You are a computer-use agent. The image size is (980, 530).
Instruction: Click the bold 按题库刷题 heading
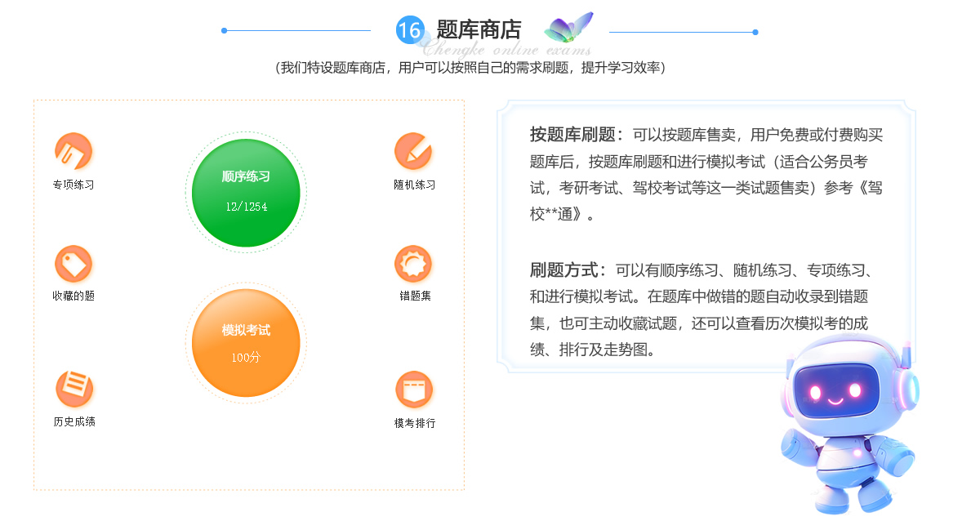(576, 135)
